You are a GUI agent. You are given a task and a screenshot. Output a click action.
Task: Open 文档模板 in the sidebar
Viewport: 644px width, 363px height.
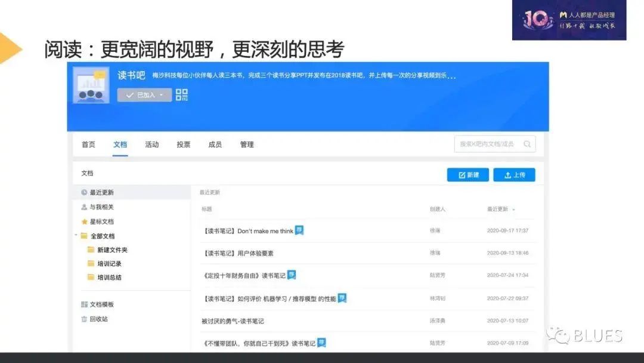(101, 304)
